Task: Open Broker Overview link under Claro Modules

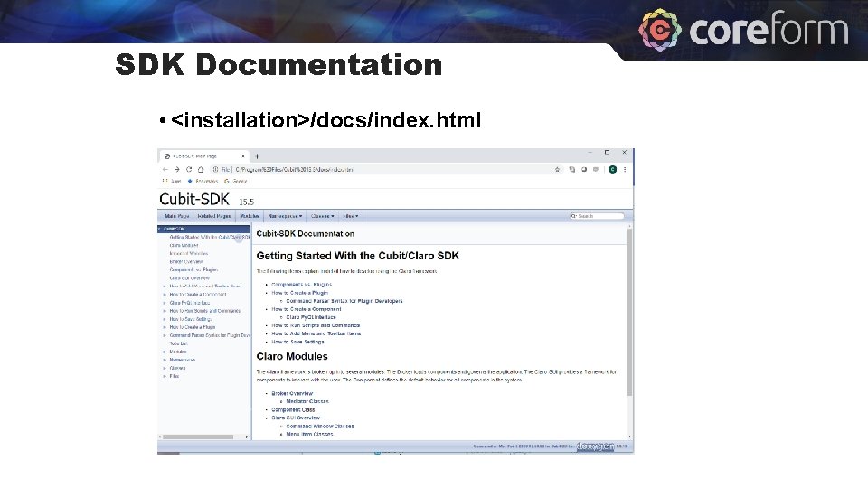Action: tap(292, 393)
